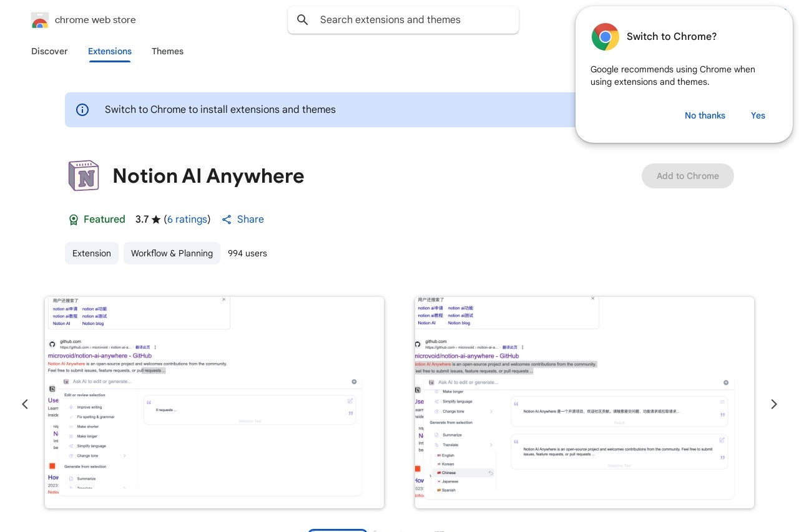Click the search magnifier icon
This screenshot has width=799, height=532.
[x=303, y=20]
